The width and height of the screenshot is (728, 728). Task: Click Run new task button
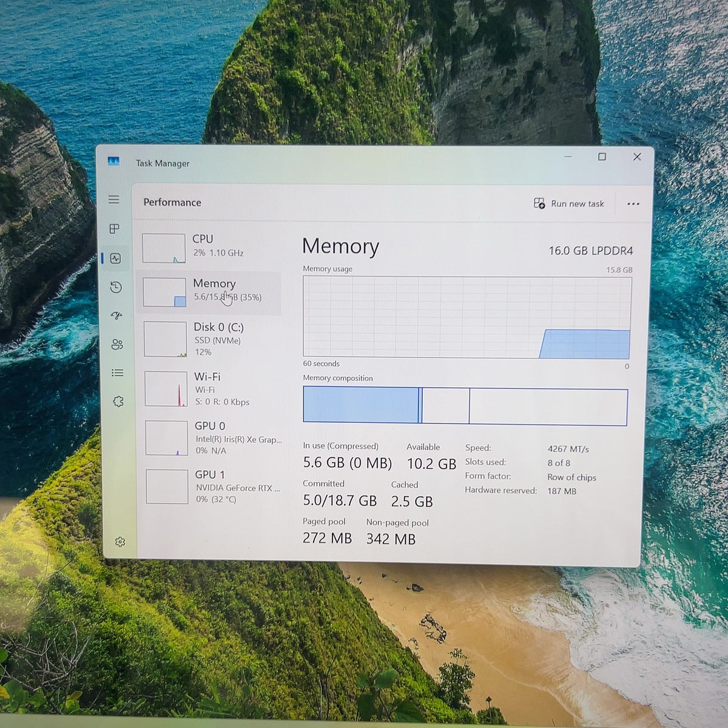[x=568, y=204]
